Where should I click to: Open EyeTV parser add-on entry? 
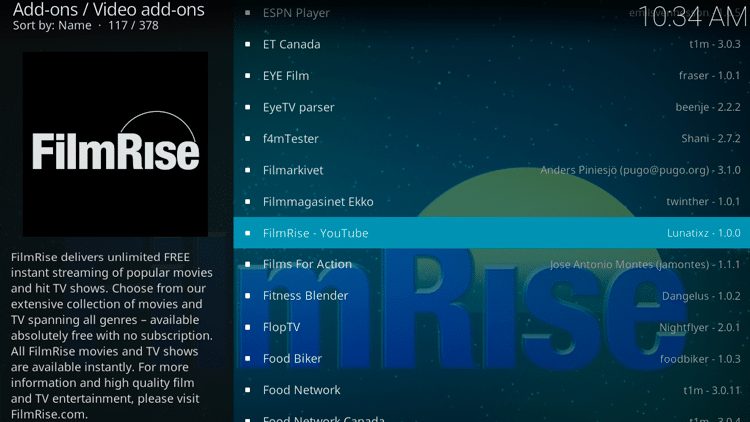point(491,107)
